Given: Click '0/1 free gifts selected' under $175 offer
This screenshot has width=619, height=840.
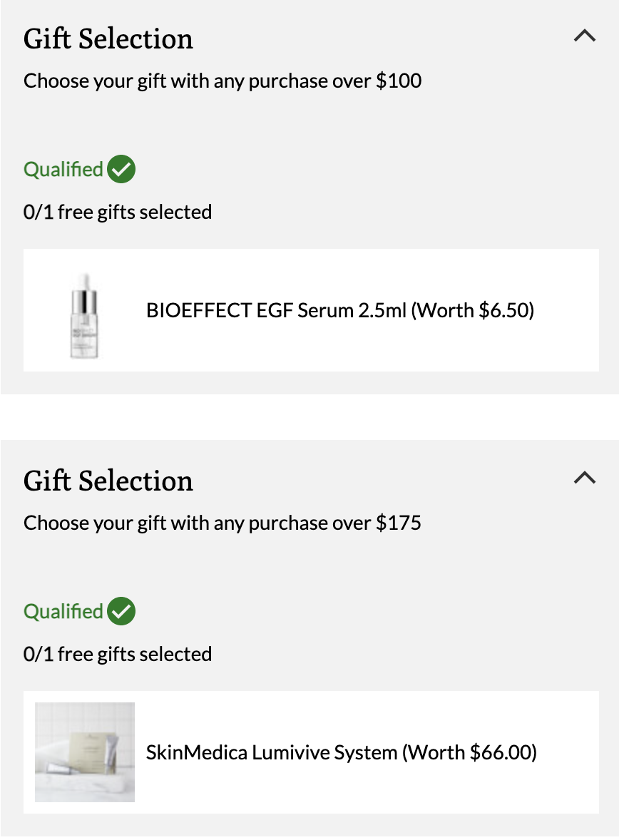Looking at the screenshot, I should pyautogui.click(x=118, y=654).
